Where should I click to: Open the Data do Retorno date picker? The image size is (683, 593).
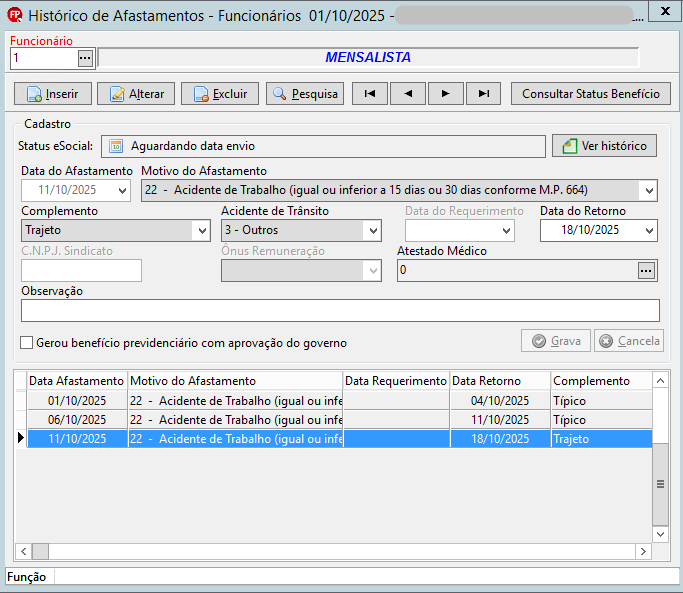click(x=649, y=230)
